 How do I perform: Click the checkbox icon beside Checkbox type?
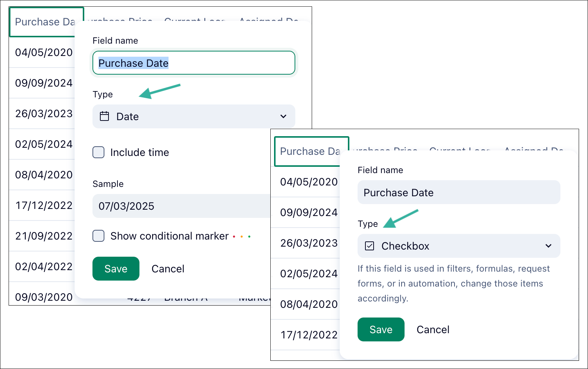click(370, 246)
